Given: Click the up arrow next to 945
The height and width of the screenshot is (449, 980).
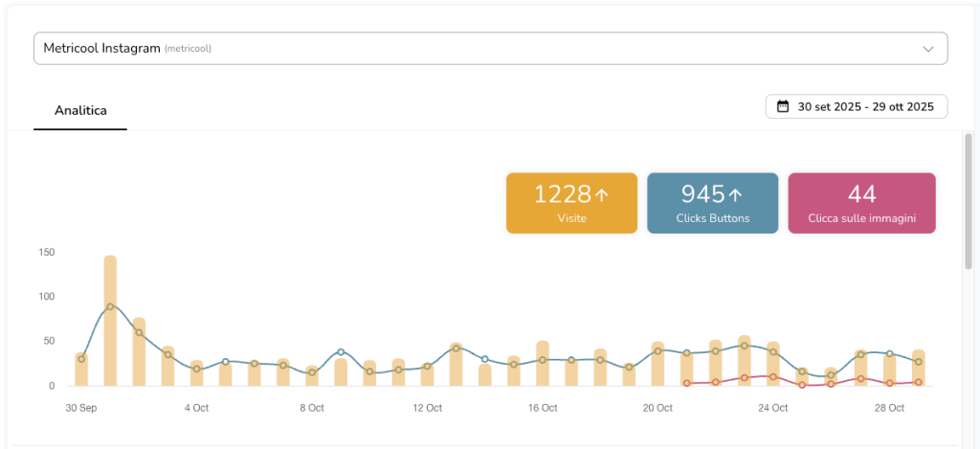Looking at the screenshot, I should (736, 195).
